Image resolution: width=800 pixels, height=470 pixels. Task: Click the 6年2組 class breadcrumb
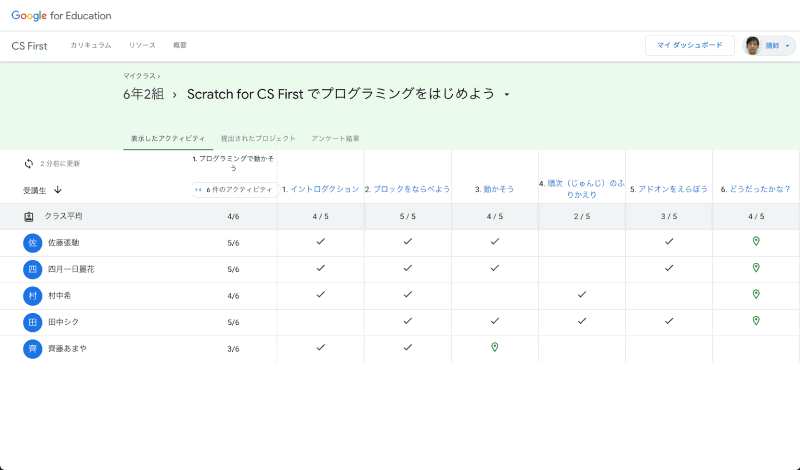pos(143,94)
